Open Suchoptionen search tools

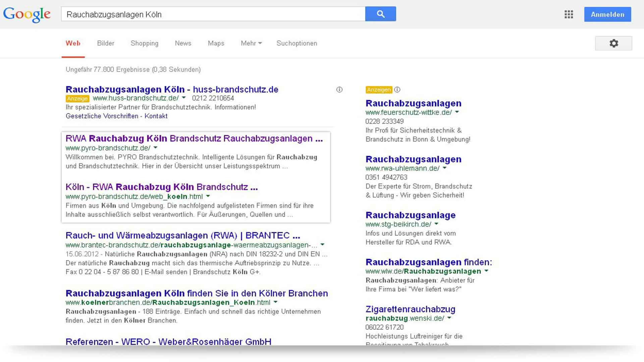297,43
